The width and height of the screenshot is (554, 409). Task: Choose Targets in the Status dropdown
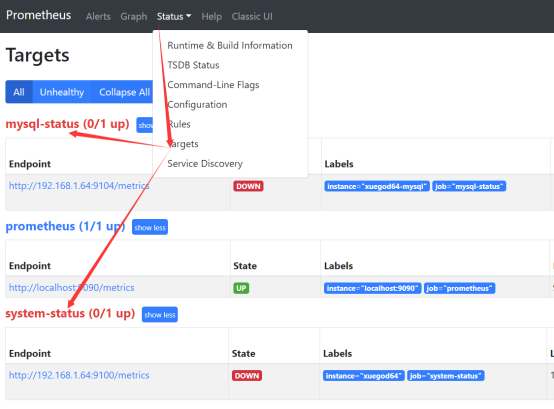(183, 144)
